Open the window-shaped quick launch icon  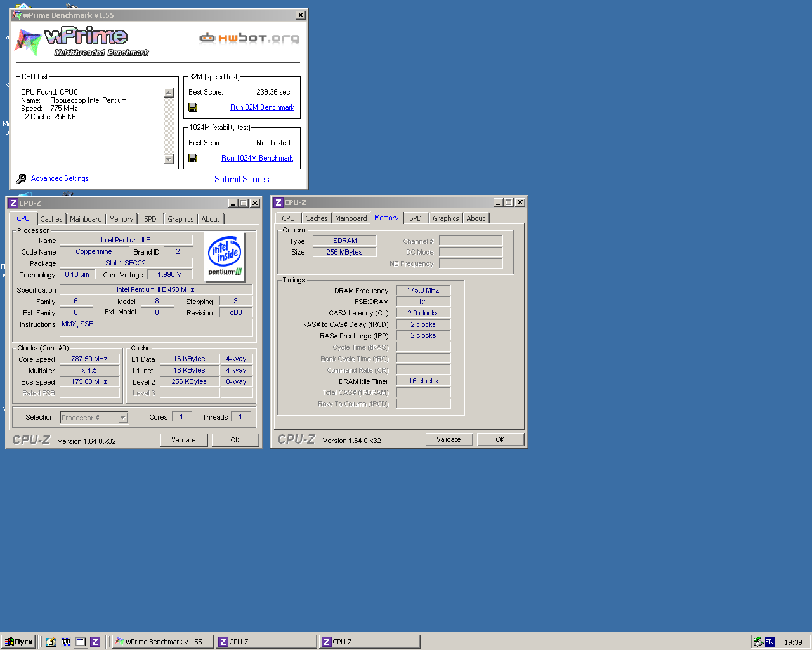coord(81,642)
